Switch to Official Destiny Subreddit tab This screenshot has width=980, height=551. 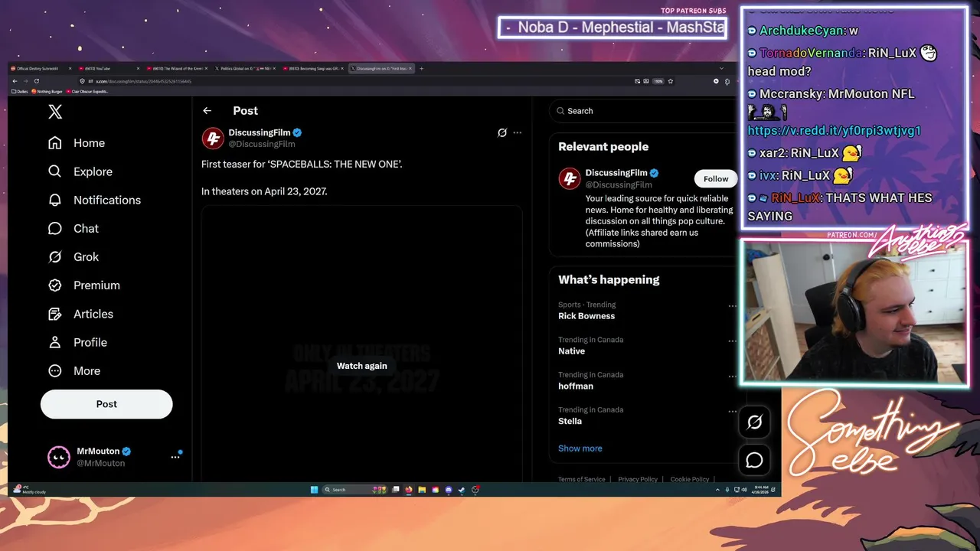click(x=40, y=69)
